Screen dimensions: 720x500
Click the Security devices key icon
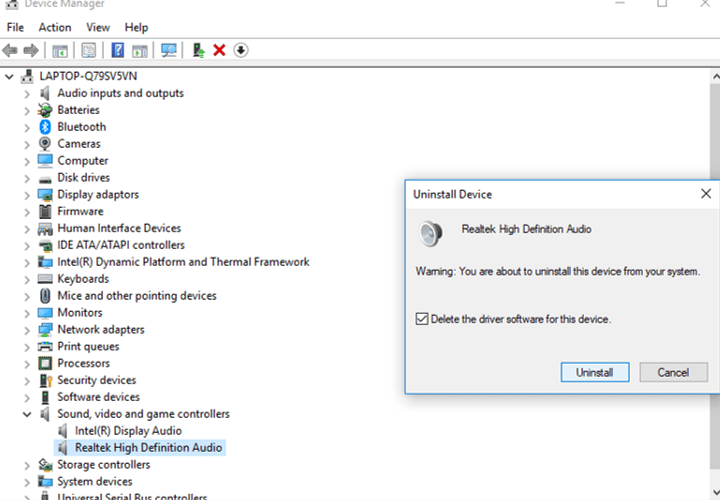click(x=45, y=380)
